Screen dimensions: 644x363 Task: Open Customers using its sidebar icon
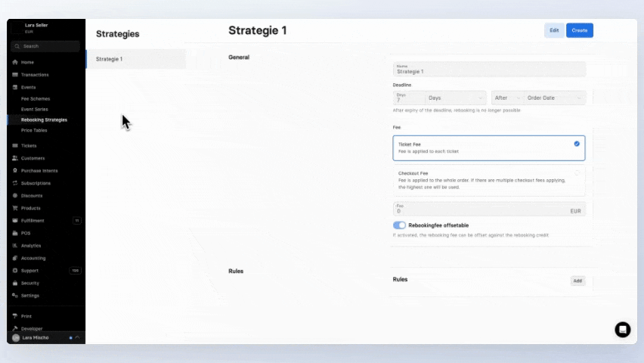click(x=15, y=158)
